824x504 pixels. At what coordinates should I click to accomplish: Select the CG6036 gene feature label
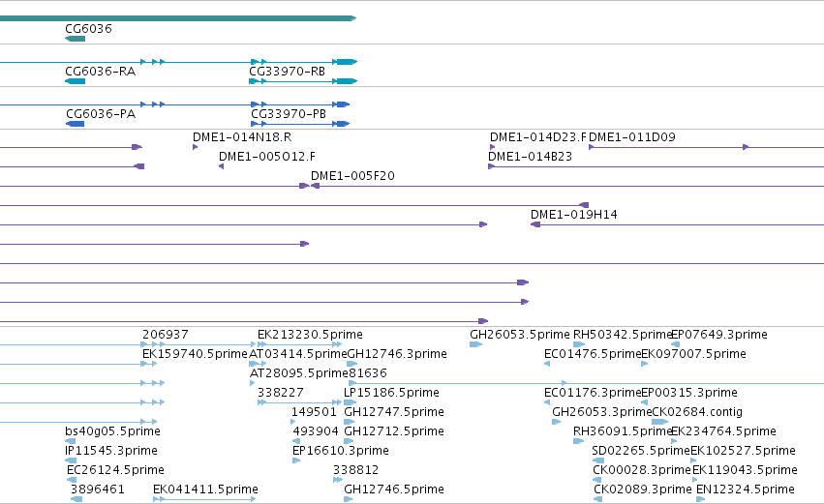click(88, 29)
